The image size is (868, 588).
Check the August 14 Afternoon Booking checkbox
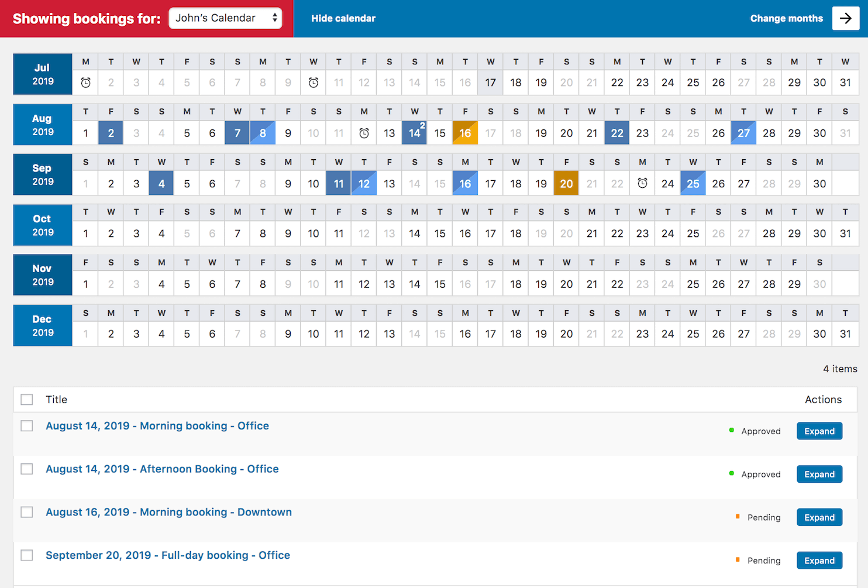pos(27,469)
